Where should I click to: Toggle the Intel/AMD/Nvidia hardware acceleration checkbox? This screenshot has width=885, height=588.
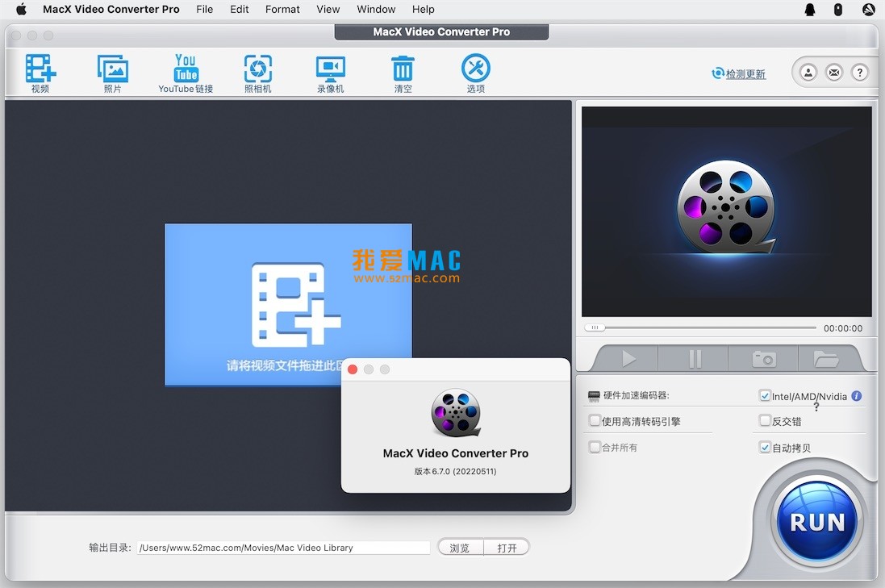point(765,395)
